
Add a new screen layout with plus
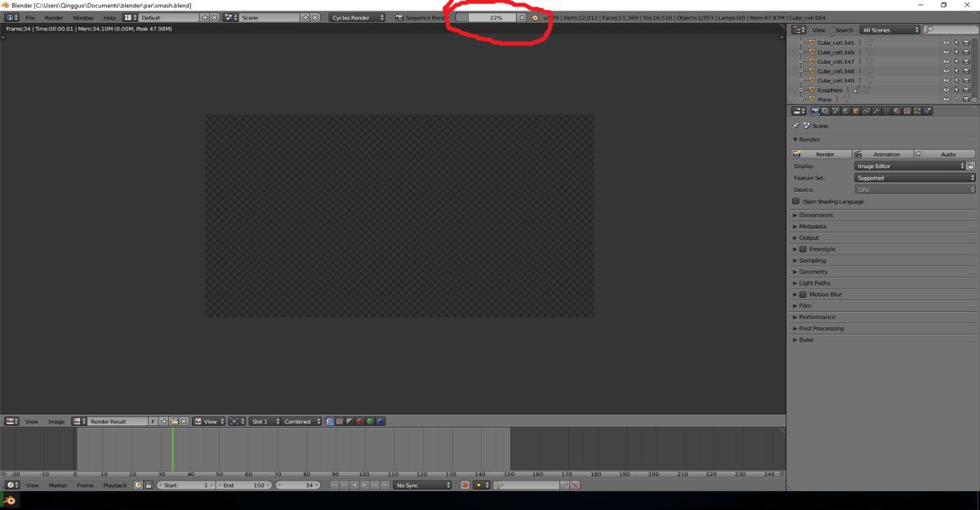(205, 17)
